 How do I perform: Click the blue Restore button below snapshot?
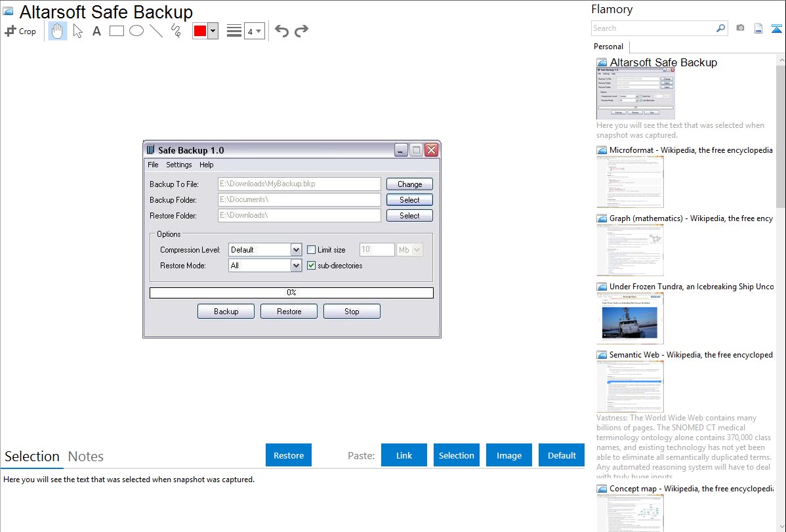289,455
